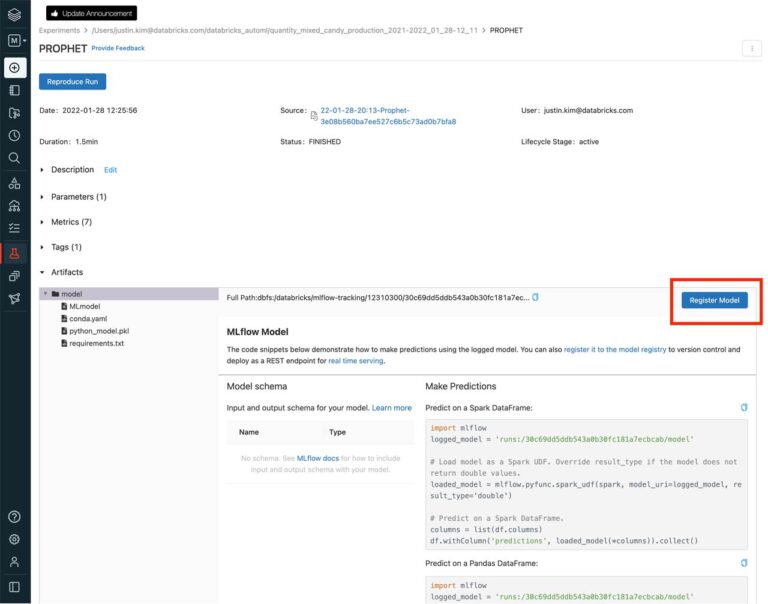Select conda.yaml in the artifact tree
768x604 pixels.
coord(86,318)
